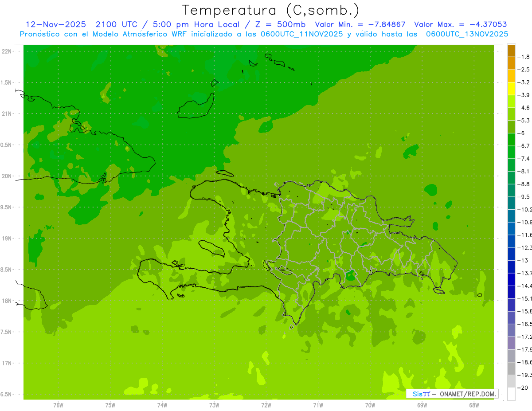532x411 pixels.
Task: Click the "-3.9" colorbar label
Action: (x=524, y=95)
